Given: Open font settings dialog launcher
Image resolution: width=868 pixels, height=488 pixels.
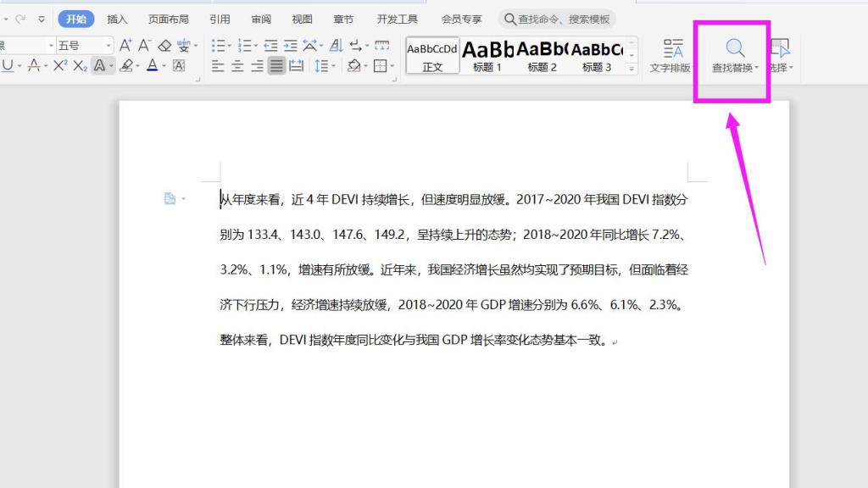Looking at the screenshot, I should pyautogui.click(x=198, y=80).
